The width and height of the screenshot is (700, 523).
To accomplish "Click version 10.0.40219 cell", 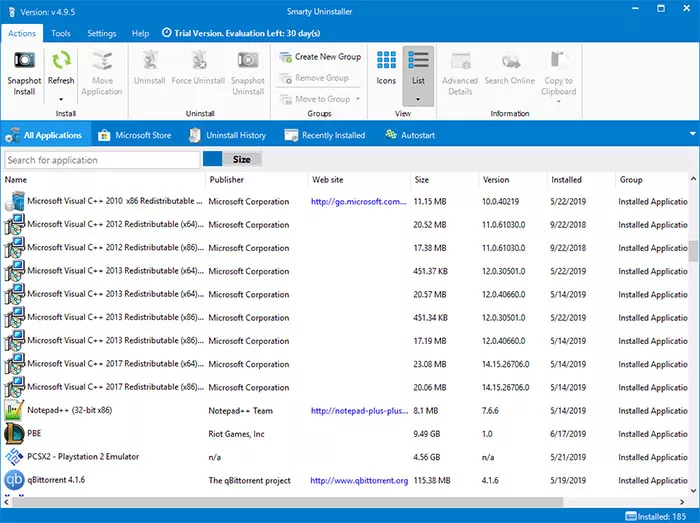I will coord(500,201).
